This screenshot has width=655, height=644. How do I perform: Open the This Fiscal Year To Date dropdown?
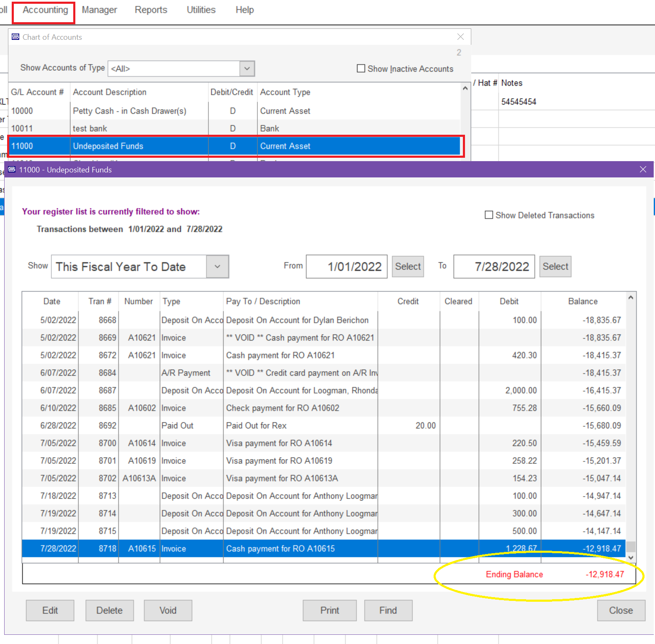click(217, 267)
